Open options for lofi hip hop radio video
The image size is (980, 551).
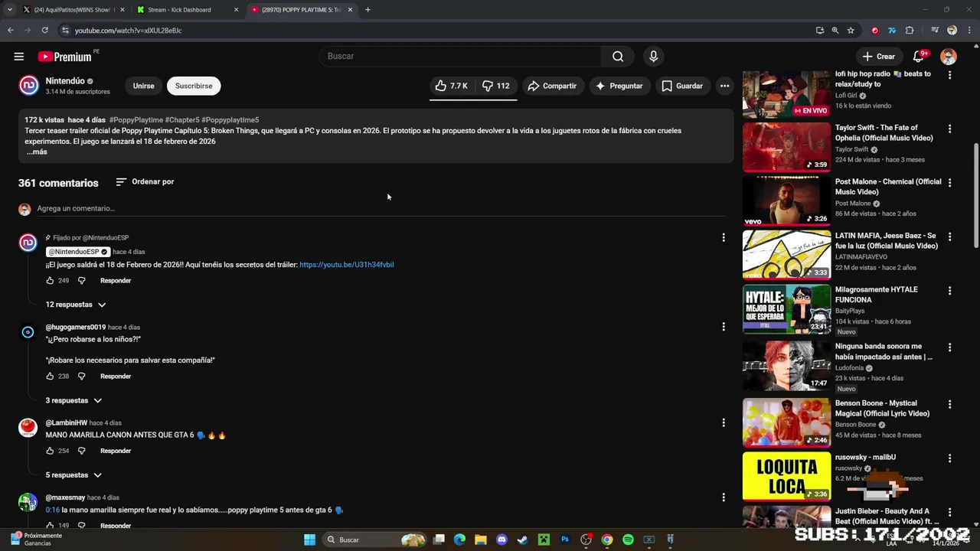tap(949, 75)
